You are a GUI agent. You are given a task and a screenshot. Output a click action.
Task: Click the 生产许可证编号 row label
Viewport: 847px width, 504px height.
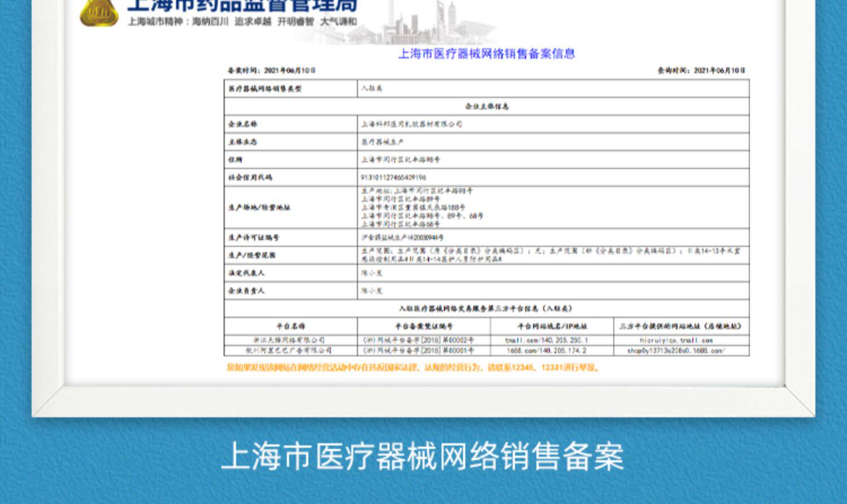point(254,238)
